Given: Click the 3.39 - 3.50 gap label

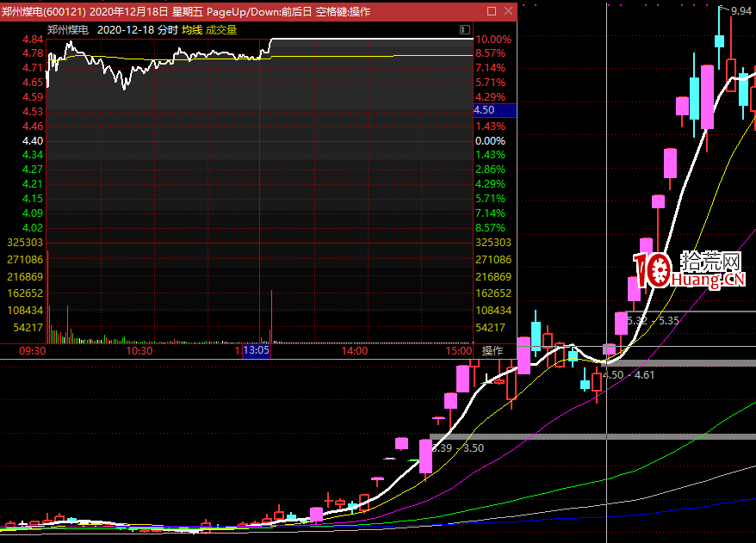Looking at the screenshot, I should pos(457,447).
